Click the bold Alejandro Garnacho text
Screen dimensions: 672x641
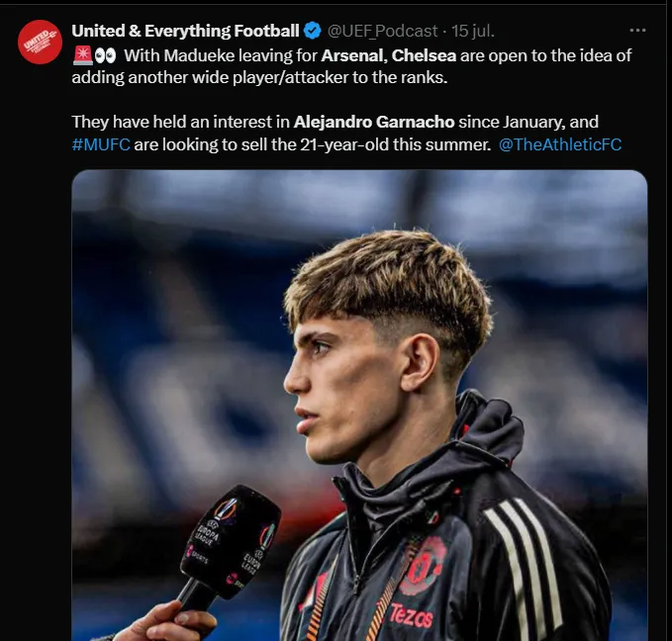(x=374, y=122)
